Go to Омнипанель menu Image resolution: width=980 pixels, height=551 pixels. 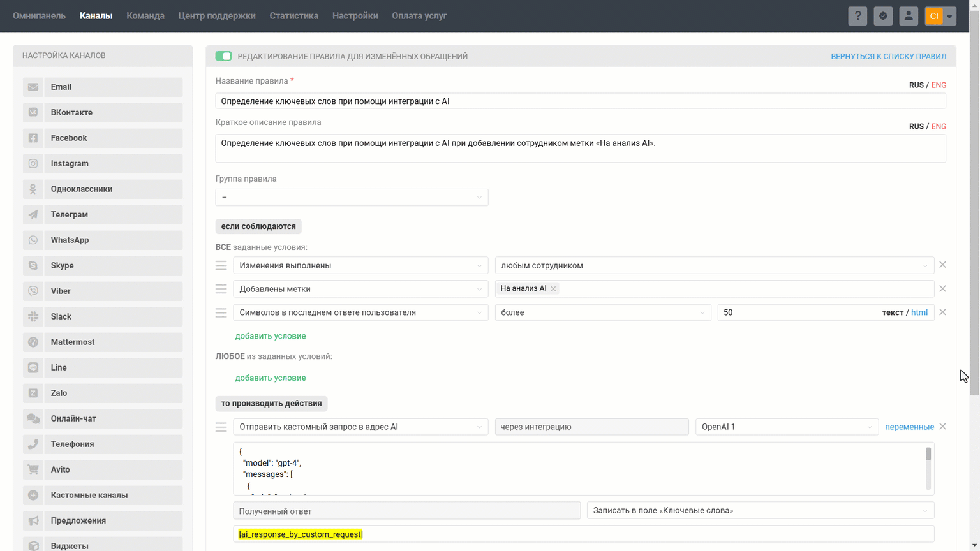tap(39, 16)
